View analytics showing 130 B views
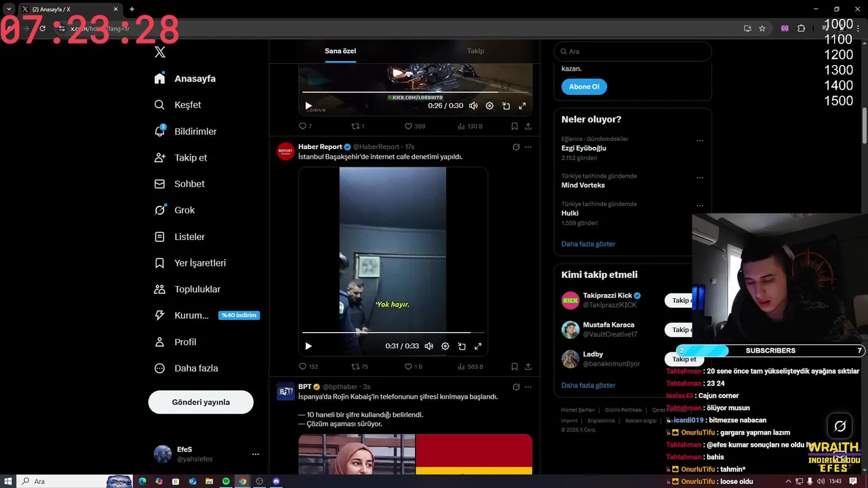The image size is (868, 488). tap(471, 126)
